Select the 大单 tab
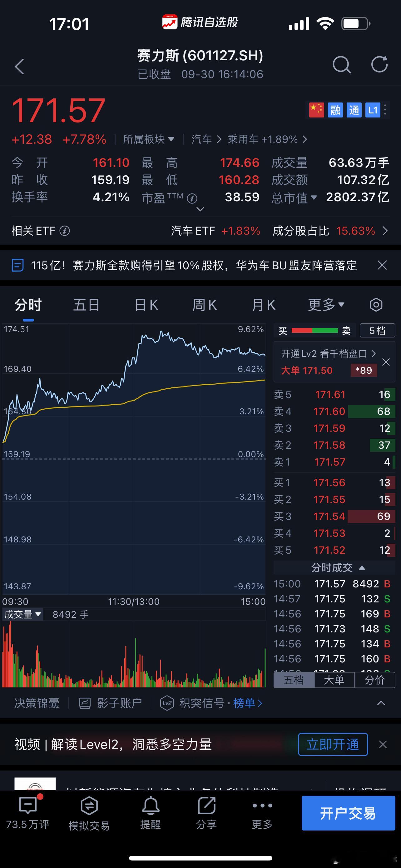The image size is (401, 868). coord(334,680)
